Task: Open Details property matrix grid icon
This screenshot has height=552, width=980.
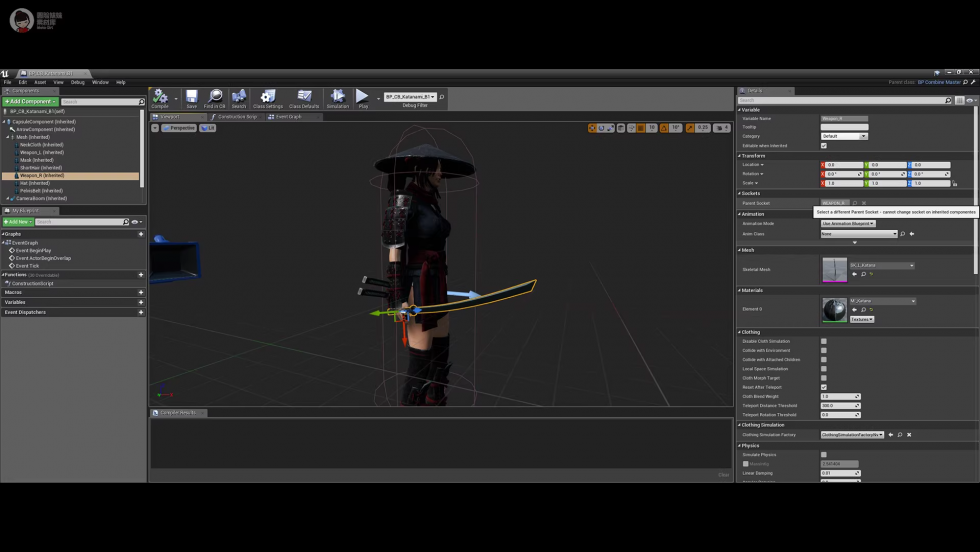Action: 959,100
